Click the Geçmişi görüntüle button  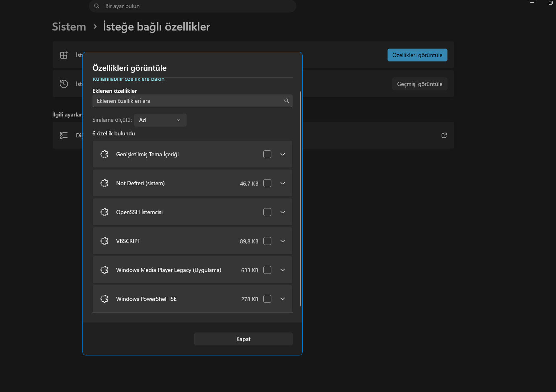[x=420, y=84]
